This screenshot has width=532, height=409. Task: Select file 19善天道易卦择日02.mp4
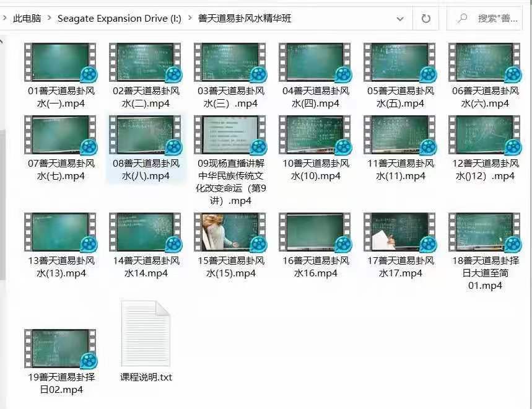[x=61, y=349]
